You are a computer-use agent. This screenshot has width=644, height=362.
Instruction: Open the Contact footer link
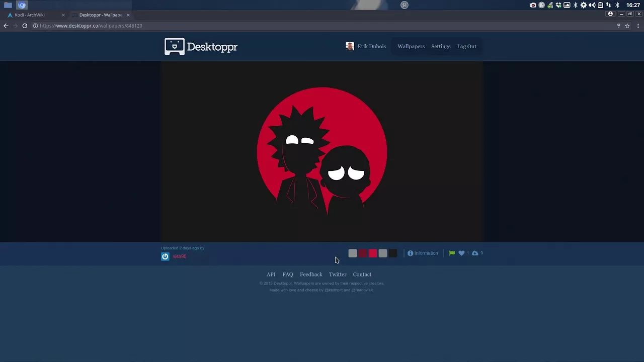click(x=362, y=275)
